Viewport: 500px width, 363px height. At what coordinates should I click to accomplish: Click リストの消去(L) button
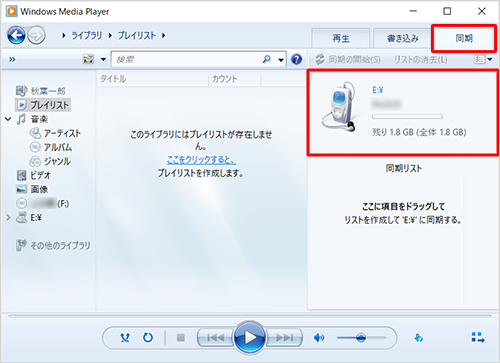click(420, 59)
